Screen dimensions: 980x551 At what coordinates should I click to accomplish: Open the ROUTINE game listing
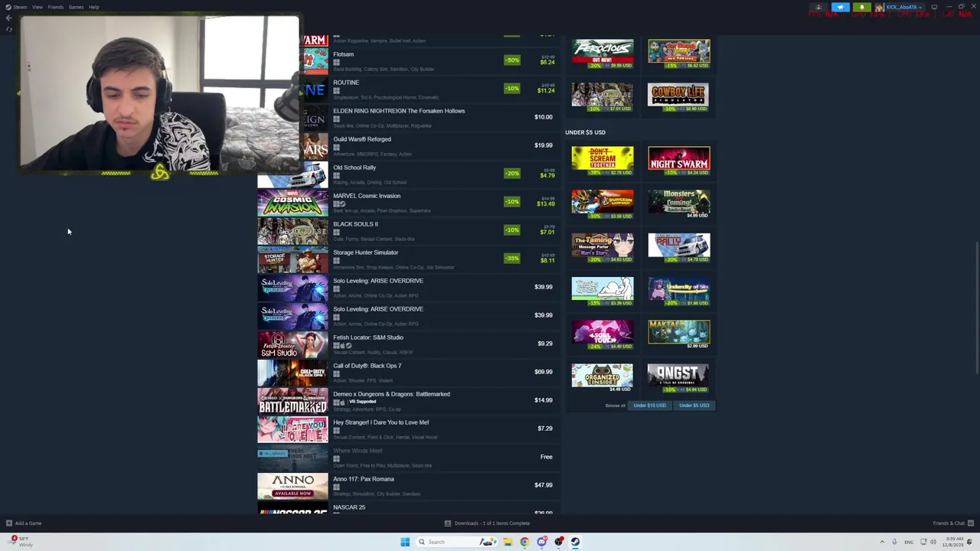pos(408,89)
